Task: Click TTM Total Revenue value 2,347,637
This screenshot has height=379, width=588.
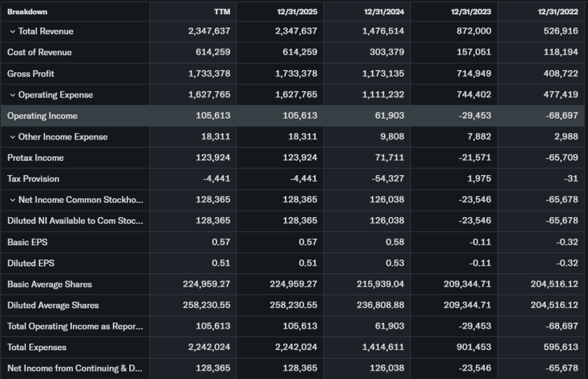Action: coord(209,32)
